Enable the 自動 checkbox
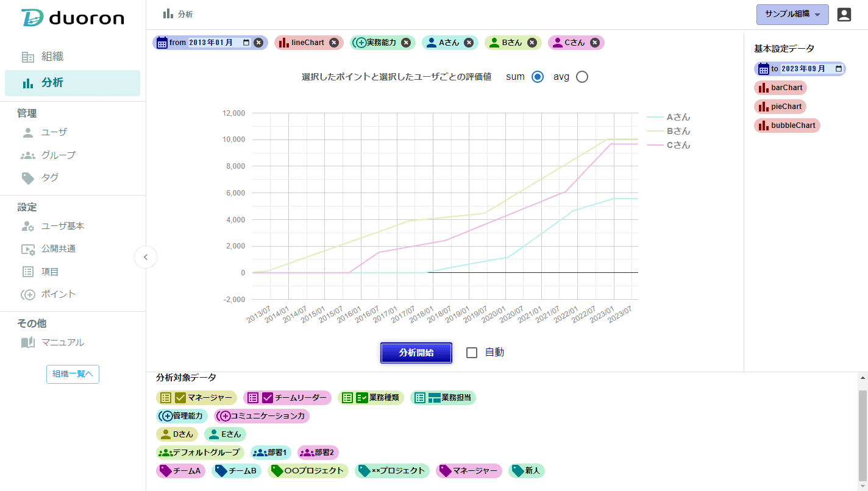 [x=472, y=353]
